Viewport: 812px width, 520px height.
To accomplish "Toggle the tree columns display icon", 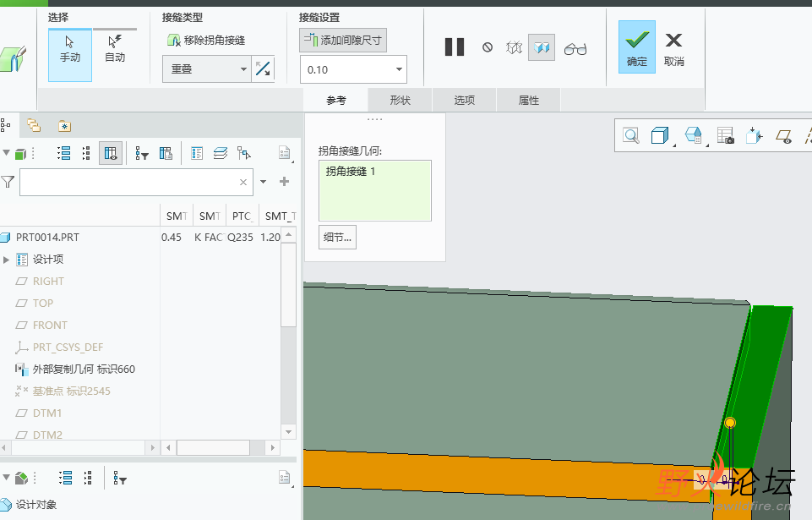I will (111, 153).
